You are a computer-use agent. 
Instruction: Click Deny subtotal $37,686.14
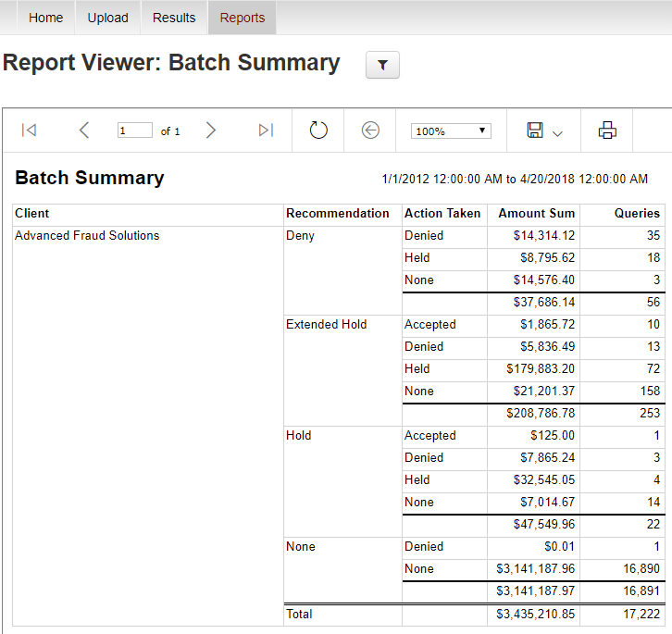tap(544, 303)
